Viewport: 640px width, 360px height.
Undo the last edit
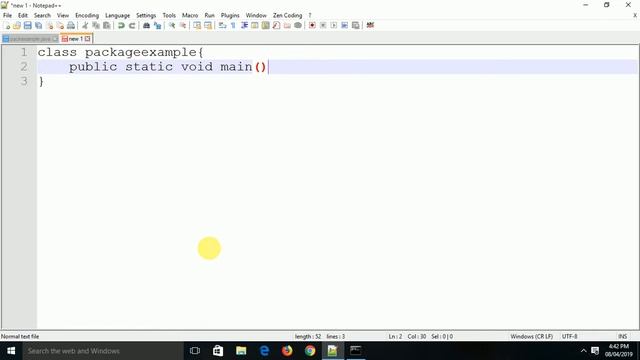121,25
